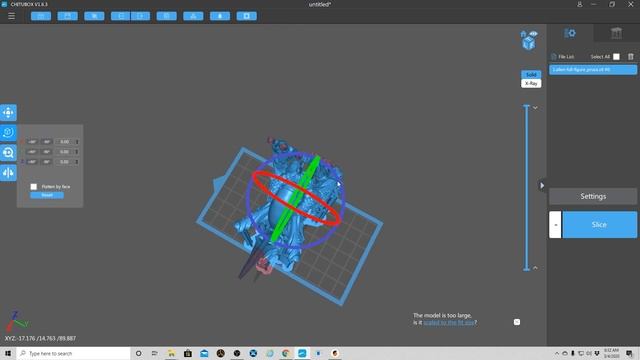
Task: Click the Settings button
Action: point(593,196)
